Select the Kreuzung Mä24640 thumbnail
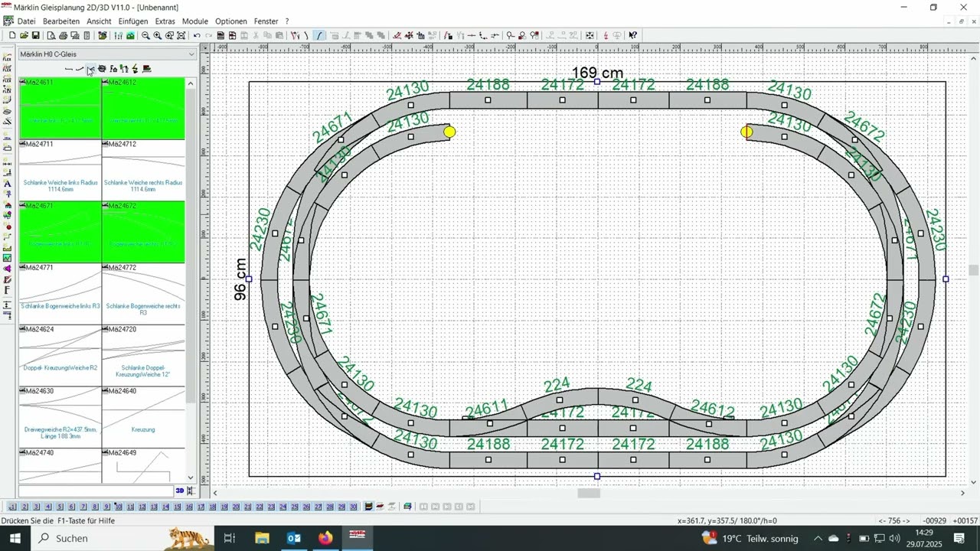Screen dimensions: 980x551 coord(143,417)
